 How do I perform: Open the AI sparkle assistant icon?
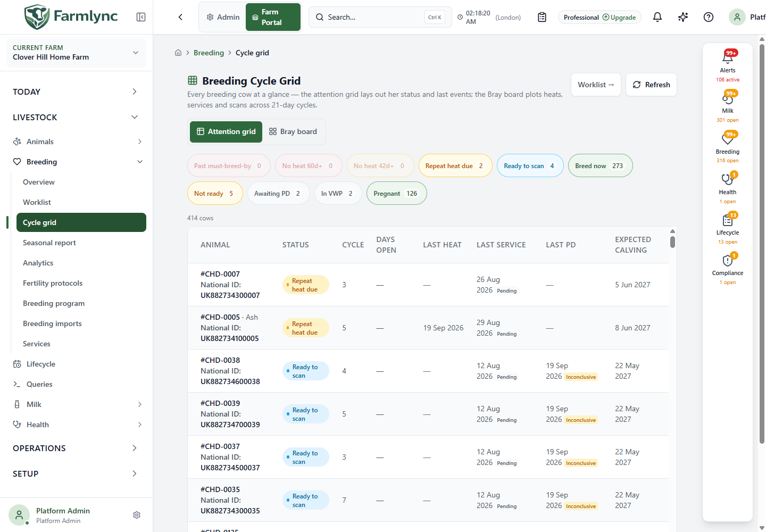tap(683, 17)
